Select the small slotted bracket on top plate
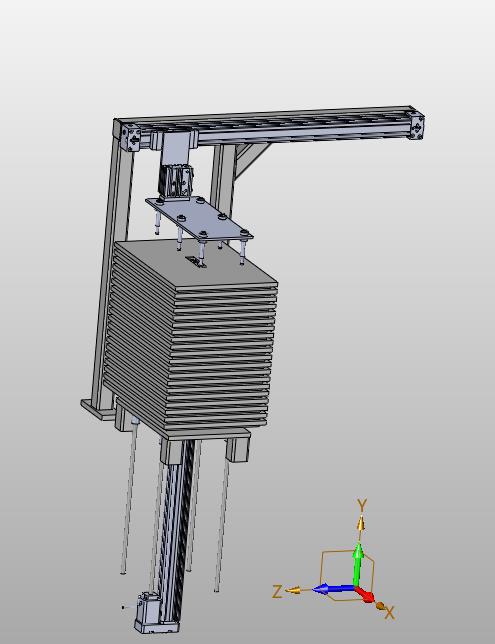The width and height of the screenshot is (495, 644). click(196, 261)
